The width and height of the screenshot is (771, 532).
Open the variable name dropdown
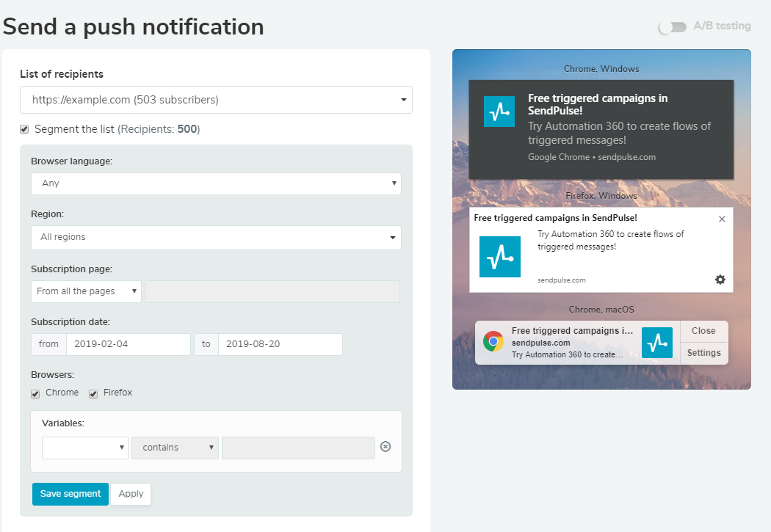click(x=86, y=448)
